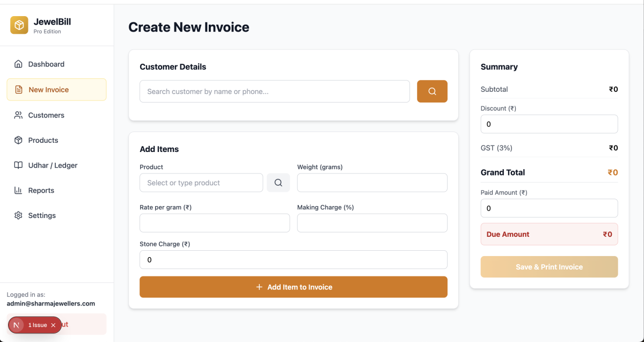Click the Weight (grams) input field

coord(372,183)
